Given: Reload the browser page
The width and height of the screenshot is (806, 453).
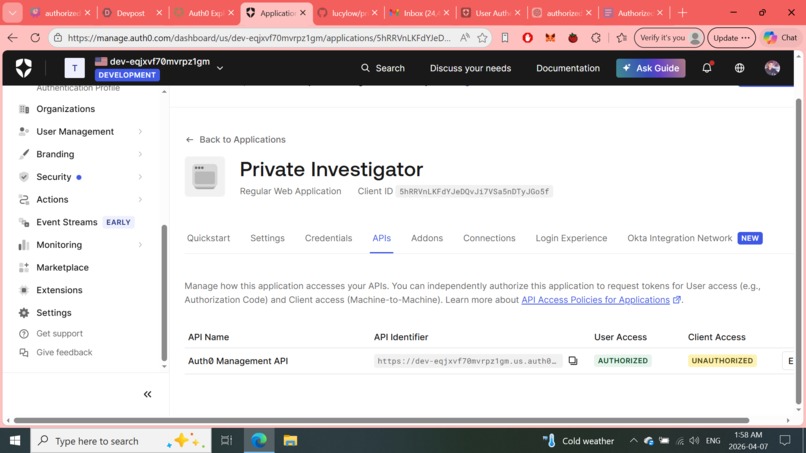Looking at the screenshot, I should coord(35,38).
